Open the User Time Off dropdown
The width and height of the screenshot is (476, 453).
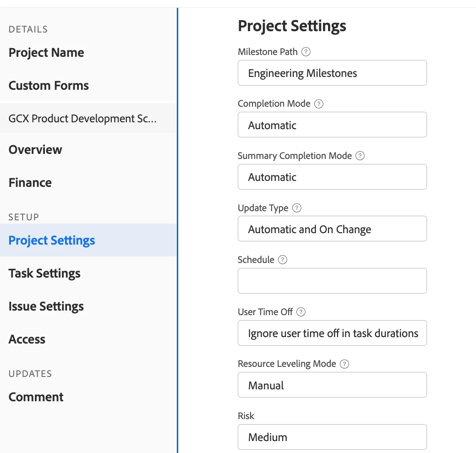pyautogui.click(x=332, y=333)
